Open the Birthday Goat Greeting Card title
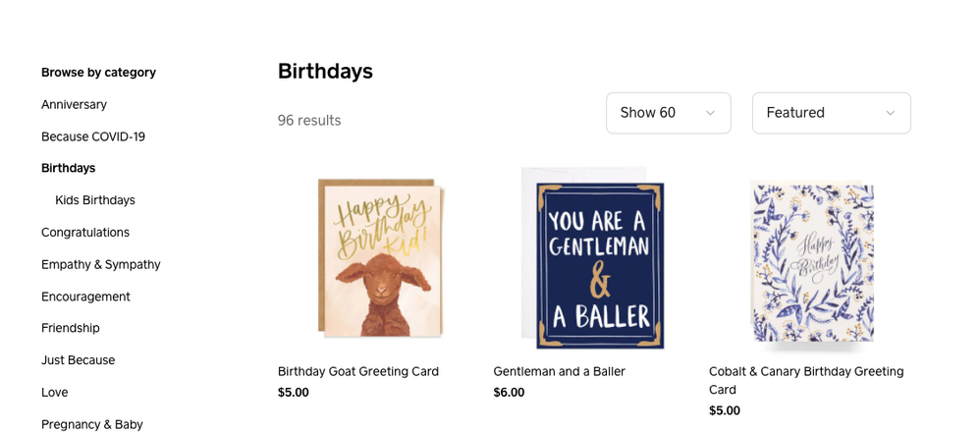980x433 pixels. click(358, 371)
